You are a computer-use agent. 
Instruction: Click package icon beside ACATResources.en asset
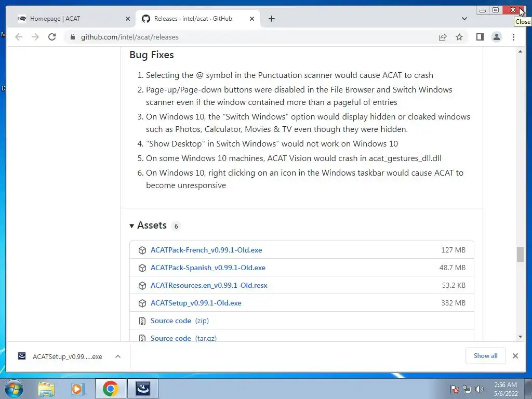[142, 285]
